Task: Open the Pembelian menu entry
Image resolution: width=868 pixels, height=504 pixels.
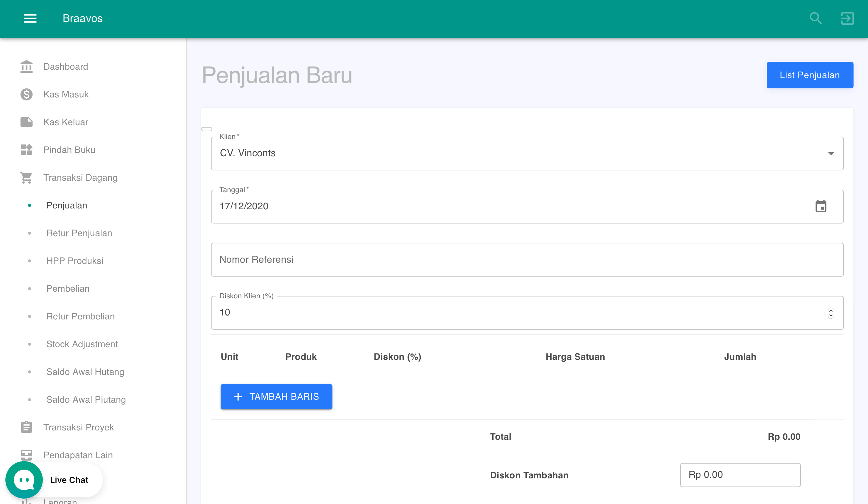Action: (68, 289)
